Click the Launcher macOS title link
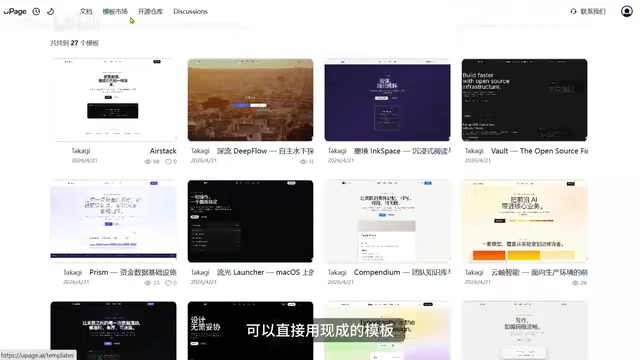This screenshot has height=360, width=640. pos(265,272)
